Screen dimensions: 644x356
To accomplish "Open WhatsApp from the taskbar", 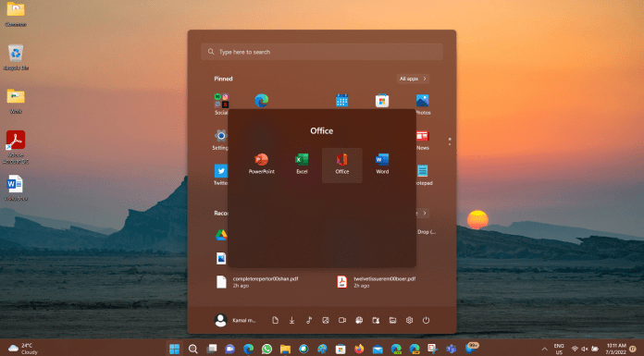I will click(266, 349).
